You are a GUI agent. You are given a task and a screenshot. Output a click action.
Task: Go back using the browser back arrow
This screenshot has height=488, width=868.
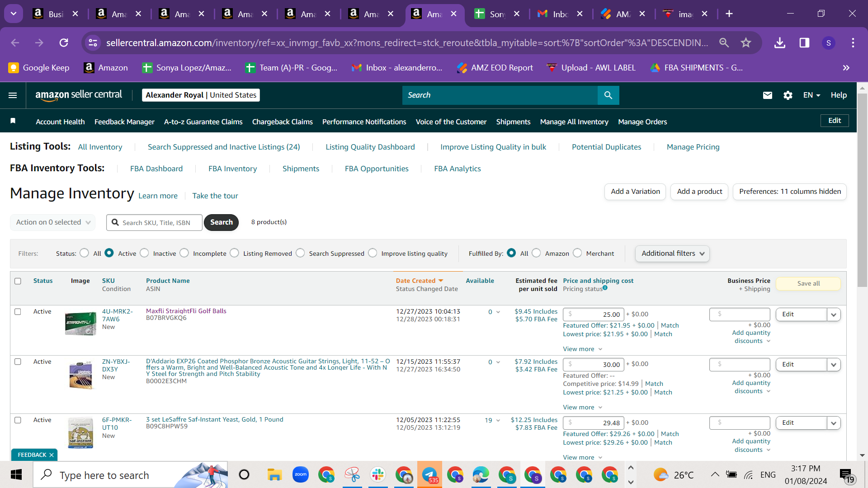(x=15, y=43)
